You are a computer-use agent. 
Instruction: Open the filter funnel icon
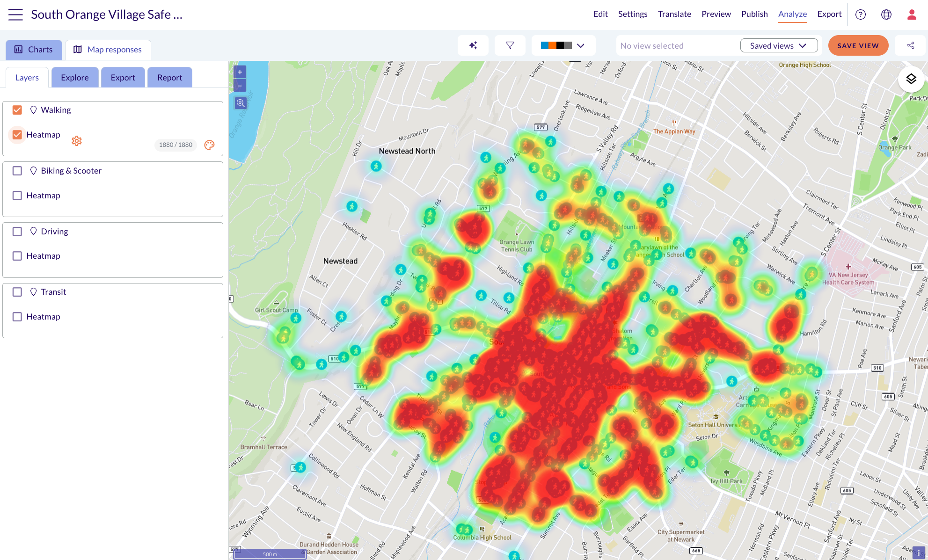tap(510, 45)
